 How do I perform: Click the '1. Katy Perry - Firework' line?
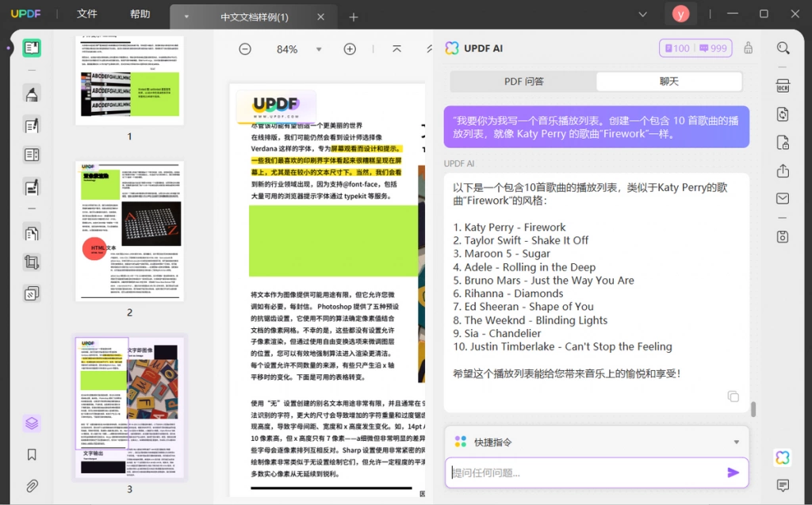click(x=509, y=228)
